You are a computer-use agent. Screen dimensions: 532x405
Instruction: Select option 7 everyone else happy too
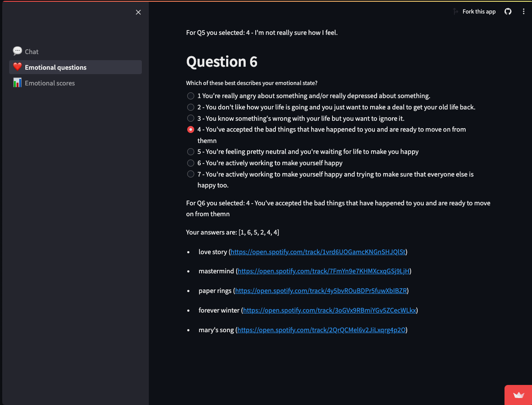click(191, 174)
